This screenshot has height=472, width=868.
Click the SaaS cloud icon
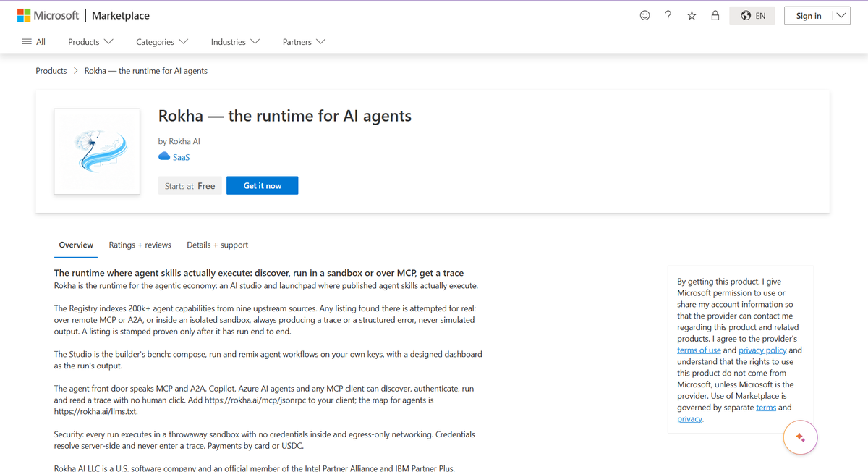164,157
